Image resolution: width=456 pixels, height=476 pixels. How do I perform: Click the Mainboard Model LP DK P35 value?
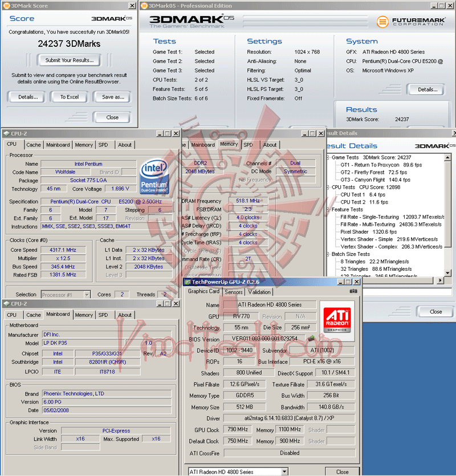point(83,343)
